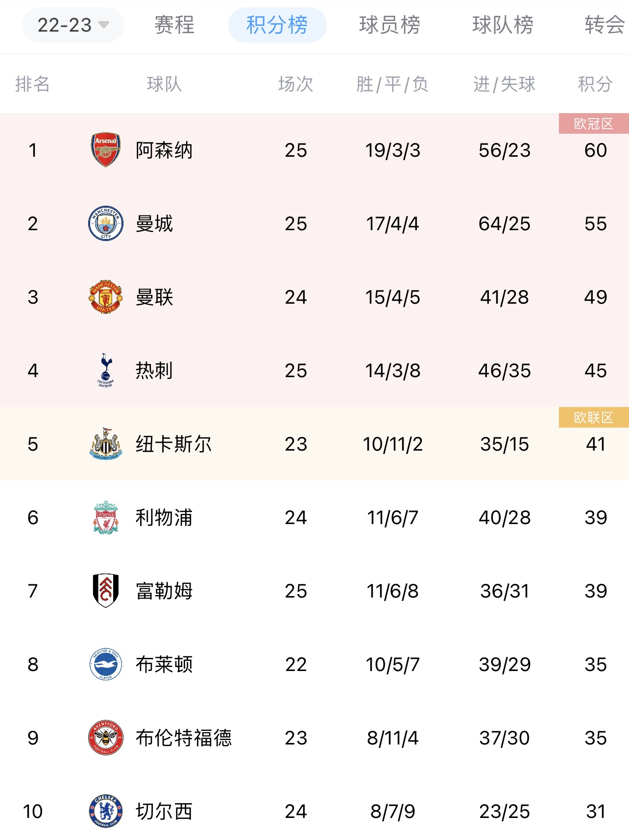Open the 22-23 season dropdown

(73, 25)
